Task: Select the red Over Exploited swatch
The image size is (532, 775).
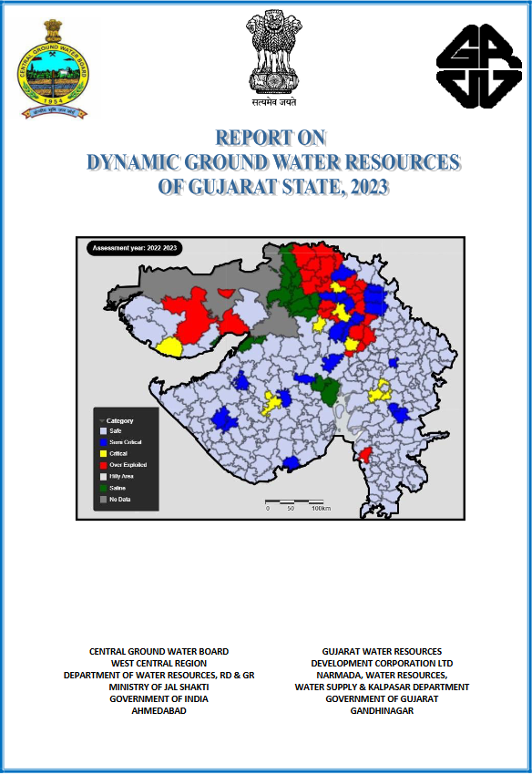Action: pyautogui.click(x=103, y=465)
